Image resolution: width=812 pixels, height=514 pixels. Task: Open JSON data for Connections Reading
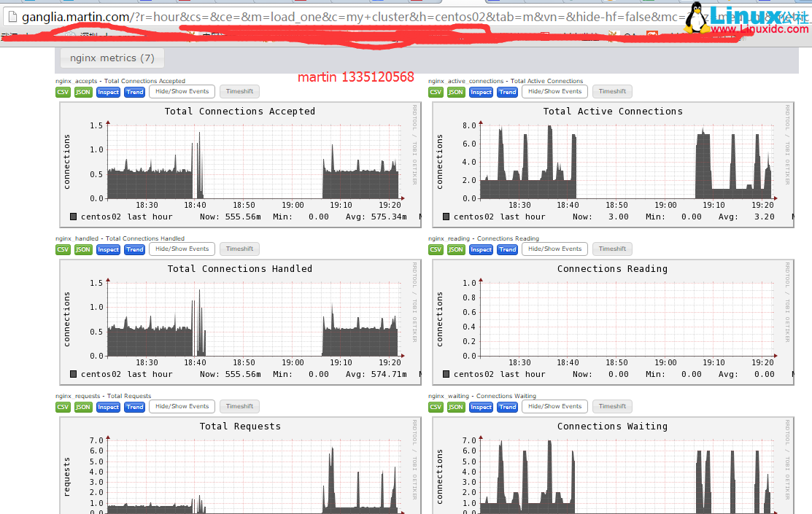pos(456,249)
